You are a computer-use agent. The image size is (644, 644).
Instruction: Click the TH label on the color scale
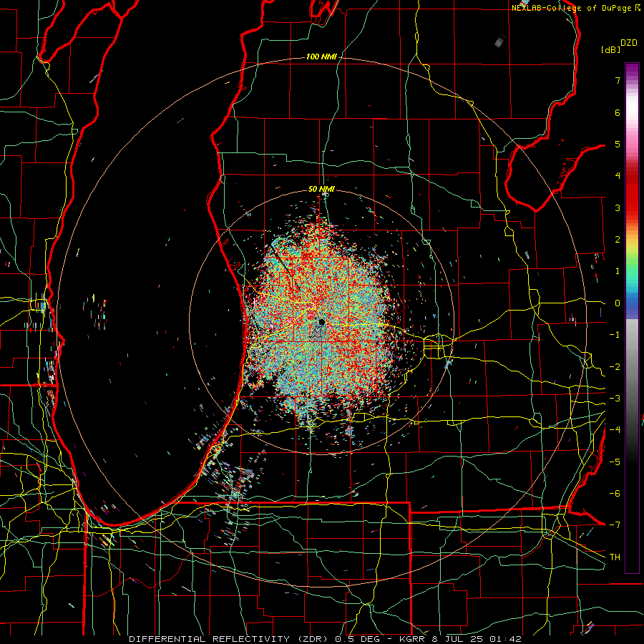pos(615,557)
